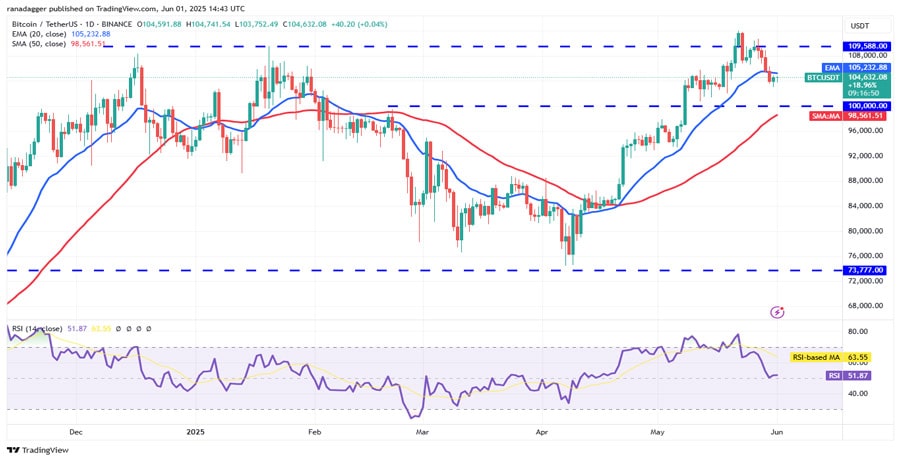Click the high value H104,741.54
The image size is (900, 460).
point(208,25)
